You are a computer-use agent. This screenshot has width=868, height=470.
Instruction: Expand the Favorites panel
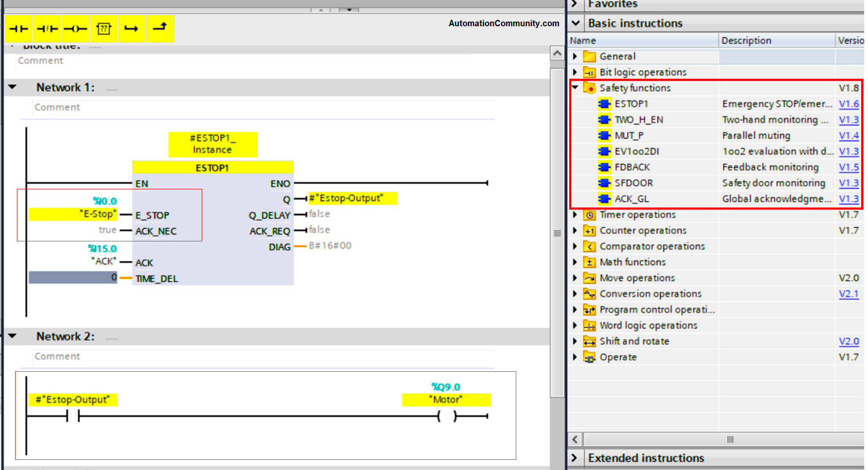coord(575,4)
